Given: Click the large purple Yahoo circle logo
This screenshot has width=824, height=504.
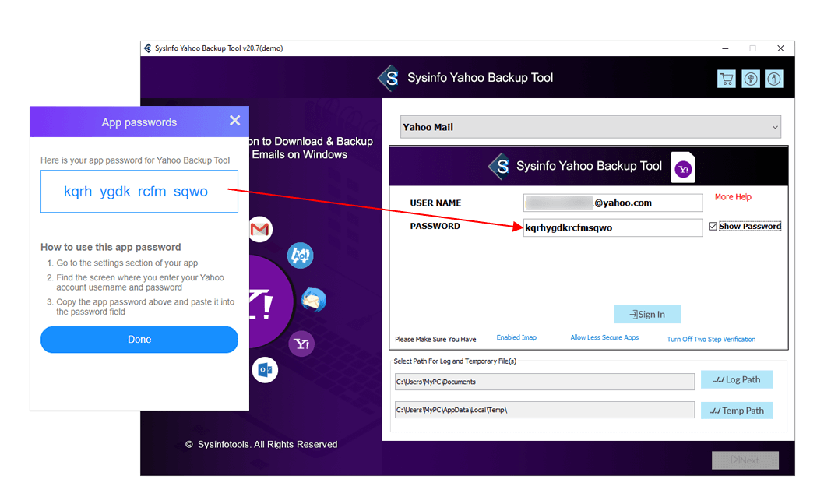Looking at the screenshot, I should tap(270, 301).
